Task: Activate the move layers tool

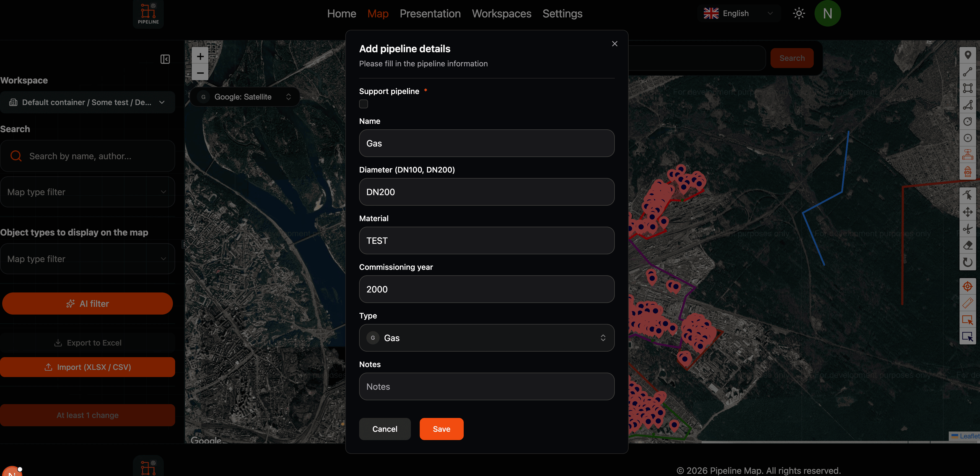Action: (x=968, y=212)
